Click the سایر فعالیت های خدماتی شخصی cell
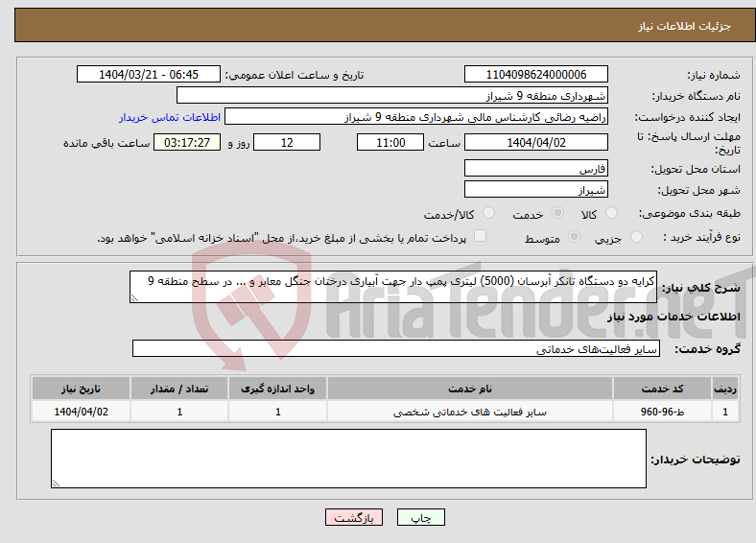 pyautogui.click(x=469, y=412)
